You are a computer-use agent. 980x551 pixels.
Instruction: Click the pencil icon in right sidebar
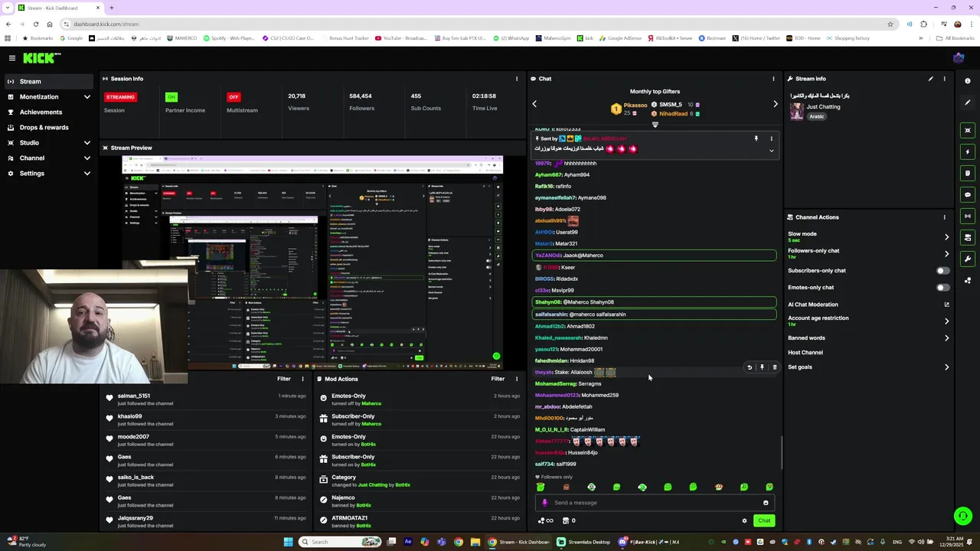click(x=968, y=103)
